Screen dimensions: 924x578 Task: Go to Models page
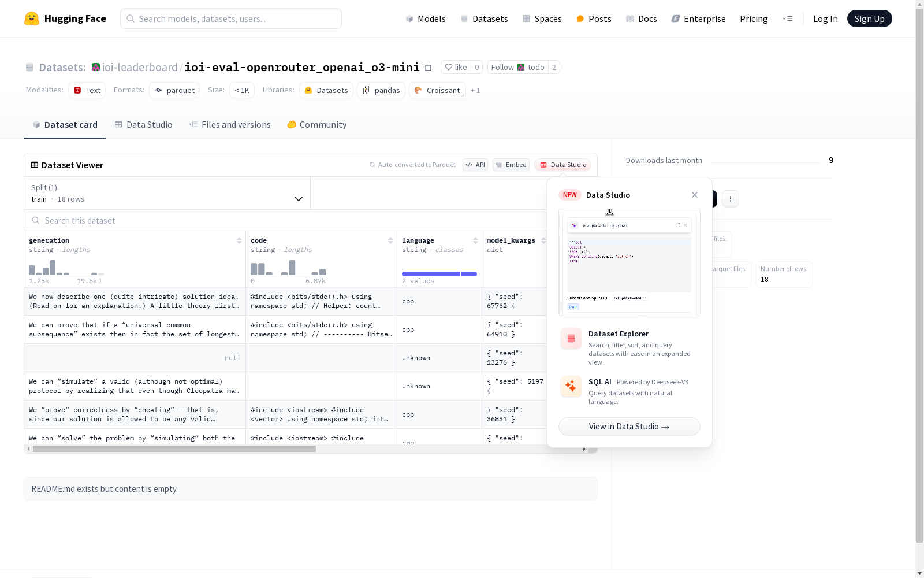click(426, 18)
